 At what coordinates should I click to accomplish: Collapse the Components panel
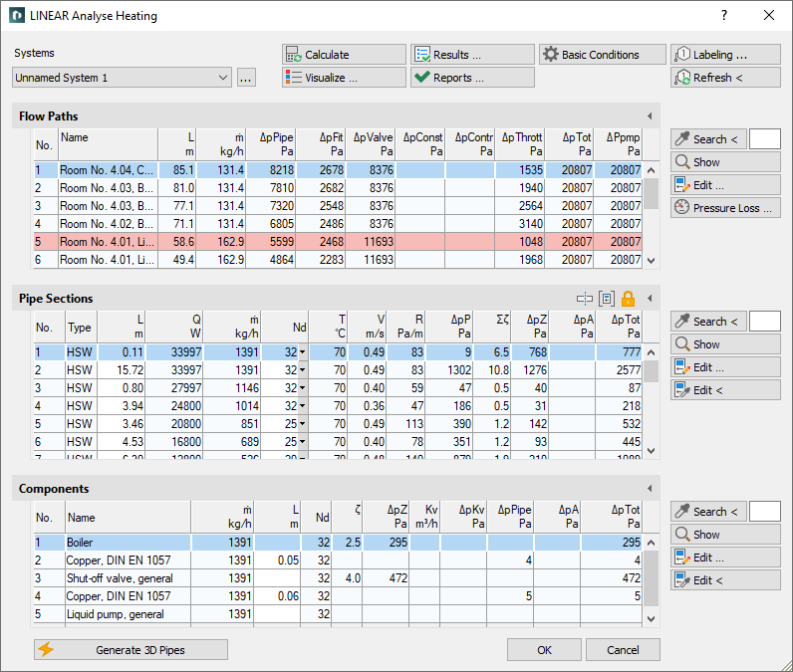[x=650, y=489]
